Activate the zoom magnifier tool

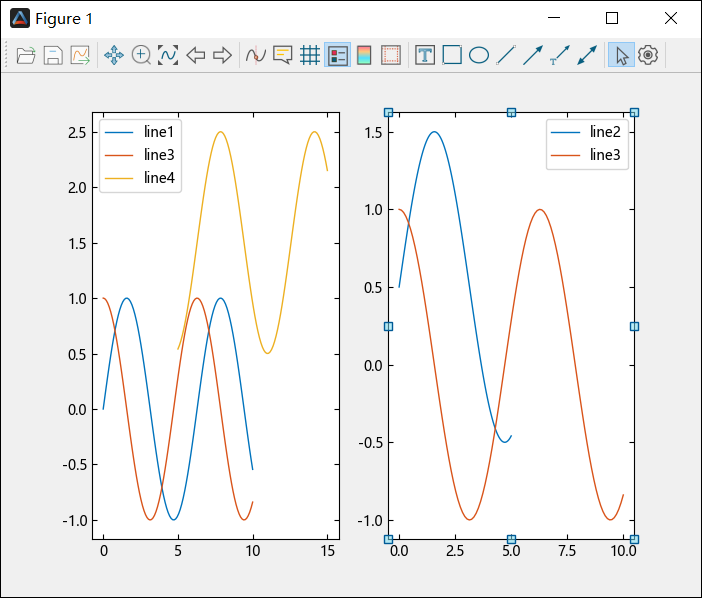point(141,55)
